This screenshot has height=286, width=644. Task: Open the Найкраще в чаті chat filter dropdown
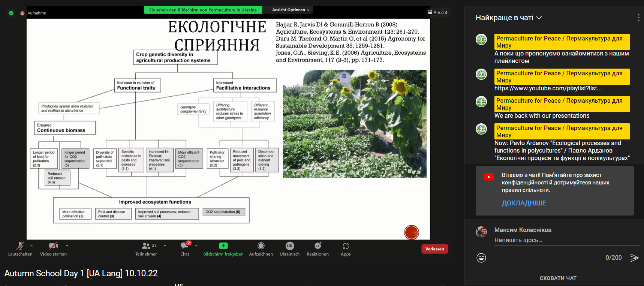509,18
